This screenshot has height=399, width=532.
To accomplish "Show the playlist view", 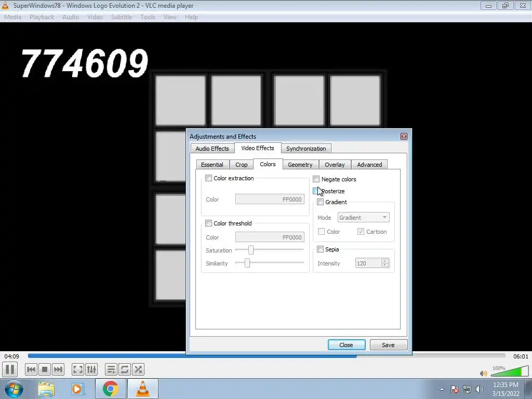I will point(111,369).
